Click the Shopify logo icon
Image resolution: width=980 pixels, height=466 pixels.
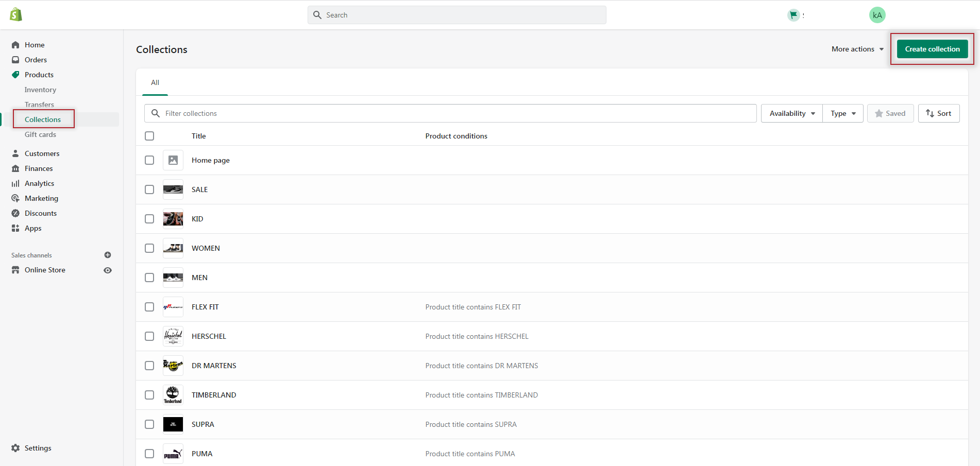[x=16, y=14]
